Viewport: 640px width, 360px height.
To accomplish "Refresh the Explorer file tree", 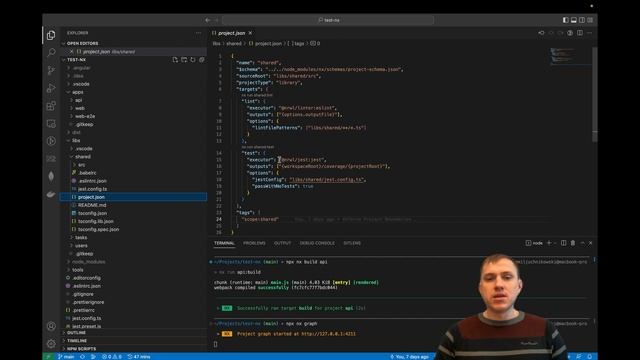I will 193,60.
